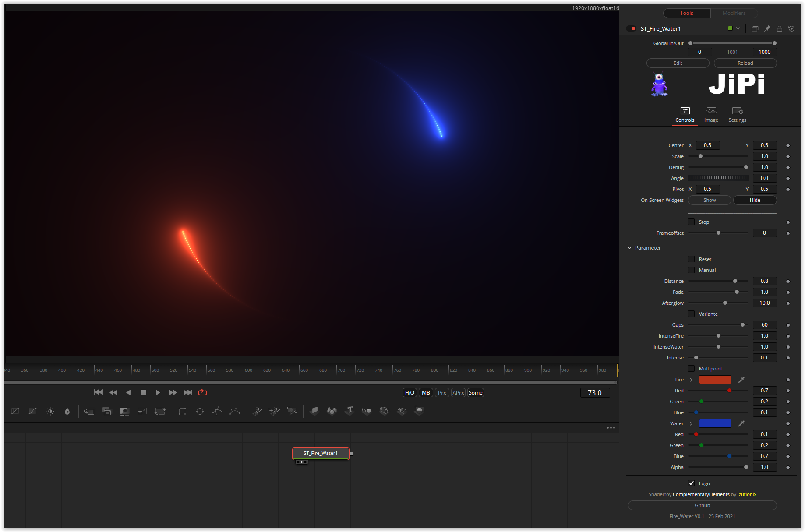805x532 pixels.
Task: Toggle ST_Fire_Water1 enable switch
Action: click(631, 28)
